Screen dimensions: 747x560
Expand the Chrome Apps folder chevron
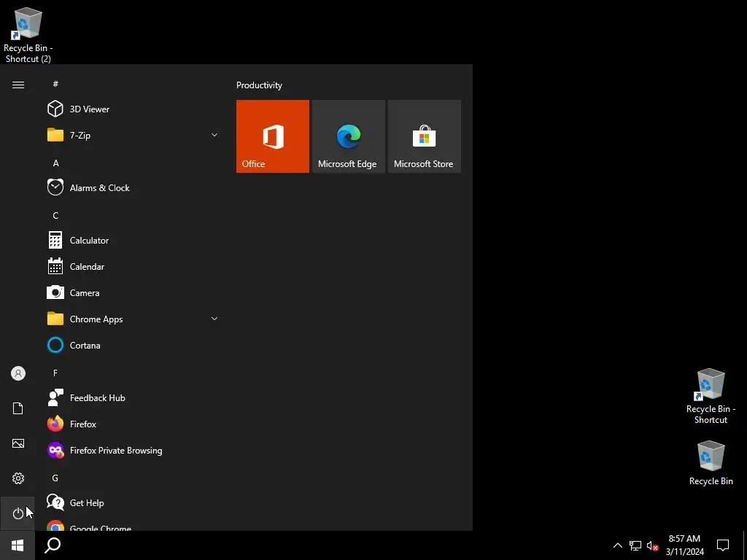[214, 319]
